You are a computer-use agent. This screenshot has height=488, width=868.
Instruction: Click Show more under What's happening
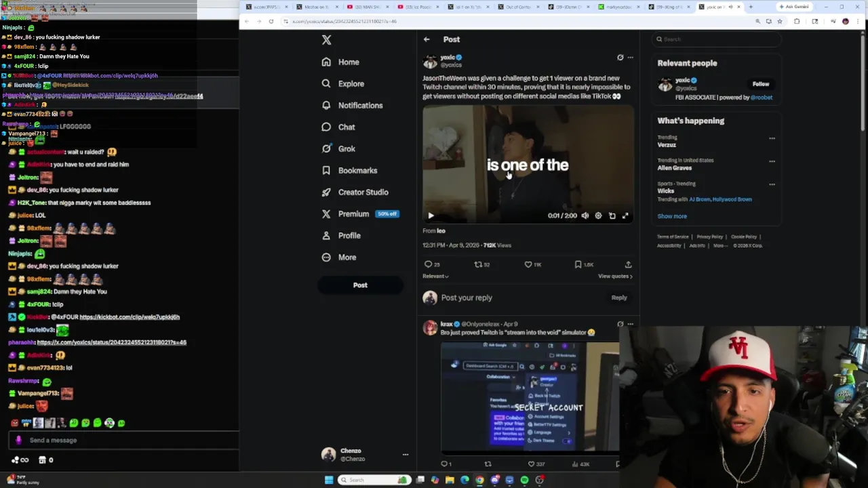click(x=672, y=216)
